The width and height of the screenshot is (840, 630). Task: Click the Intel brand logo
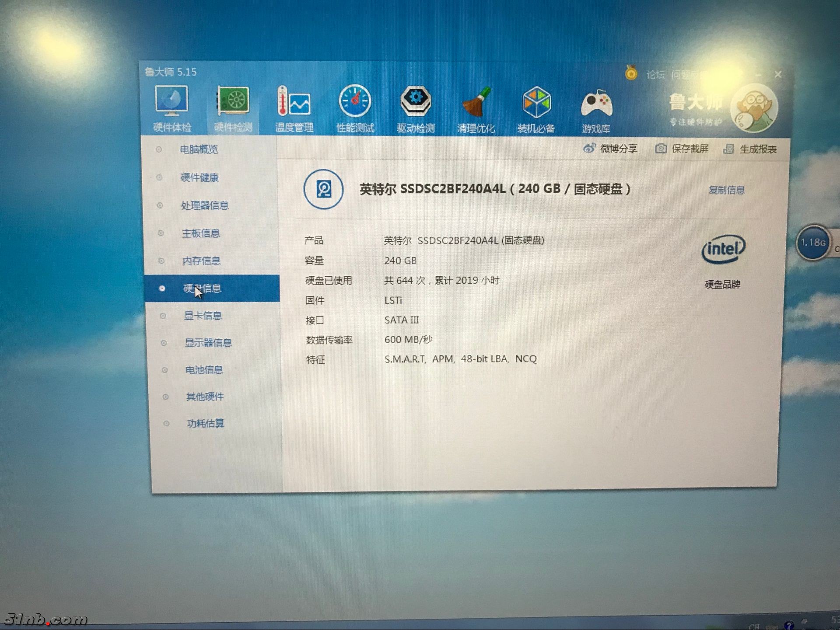click(723, 249)
